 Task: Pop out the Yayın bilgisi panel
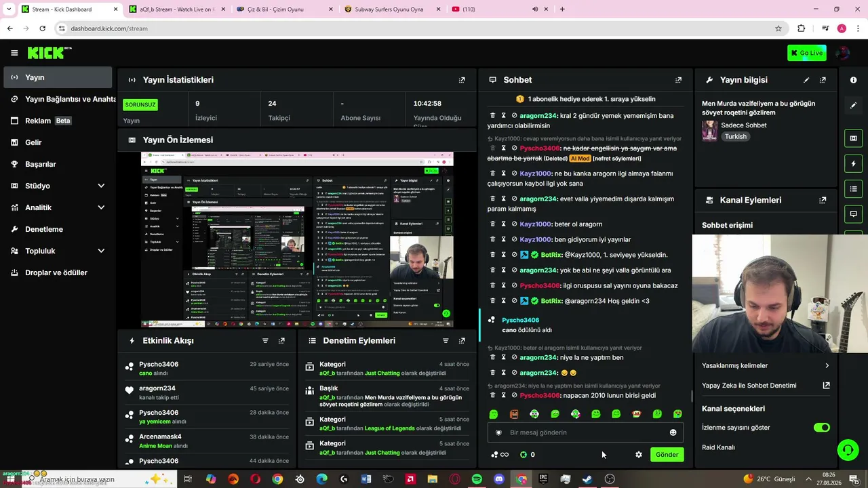pyautogui.click(x=823, y=80)
